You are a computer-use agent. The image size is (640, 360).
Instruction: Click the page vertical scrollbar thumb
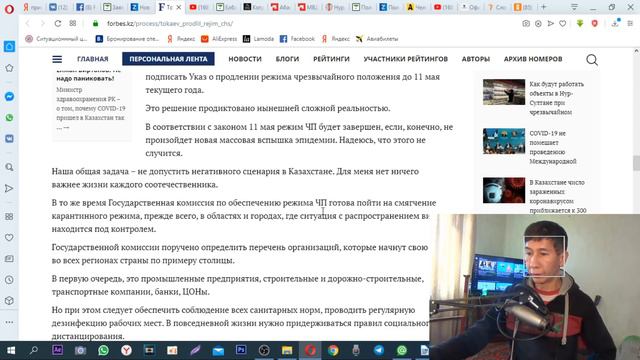636,163
